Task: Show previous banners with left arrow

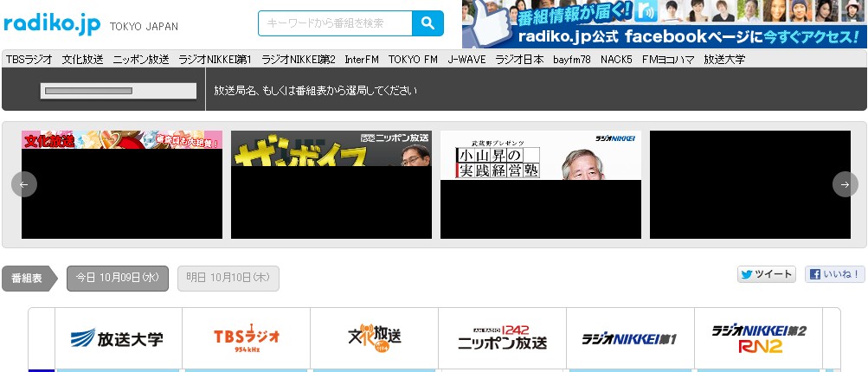Action: pyautogui.click(x=24, y=184)
